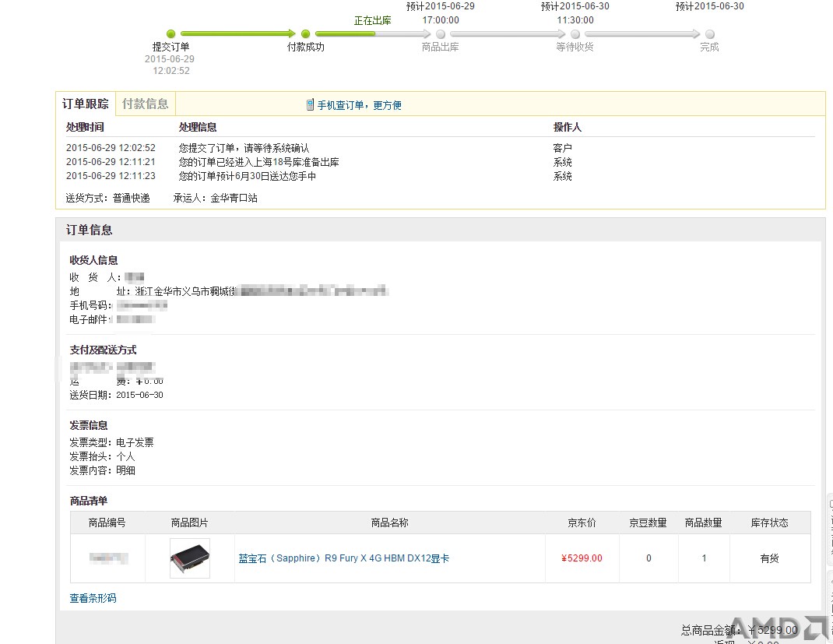Image resolution: width=833 pixels, height=644 pixels.
Task: Open the 付款信息 tab
Action: [x=145, y=104]
